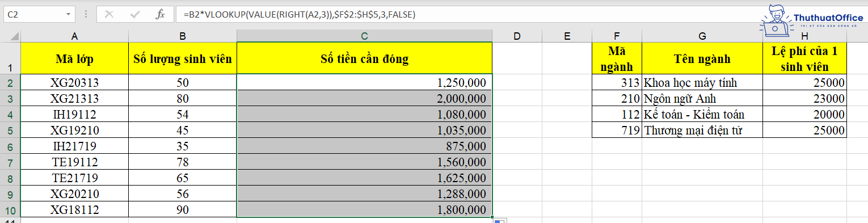Select cell containing XG21313
The height and width of the screenshot is (223, 868).
point(74,98)
